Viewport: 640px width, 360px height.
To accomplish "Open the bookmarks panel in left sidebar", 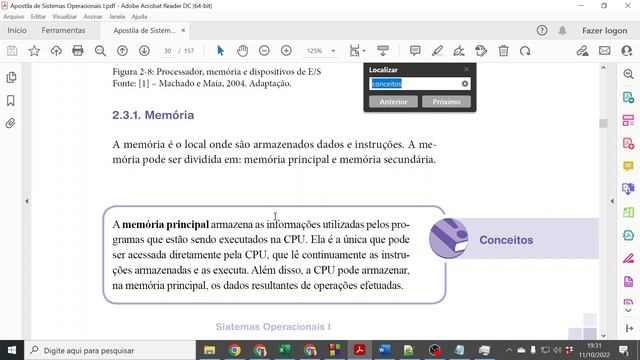I will [x=11, y=100].
